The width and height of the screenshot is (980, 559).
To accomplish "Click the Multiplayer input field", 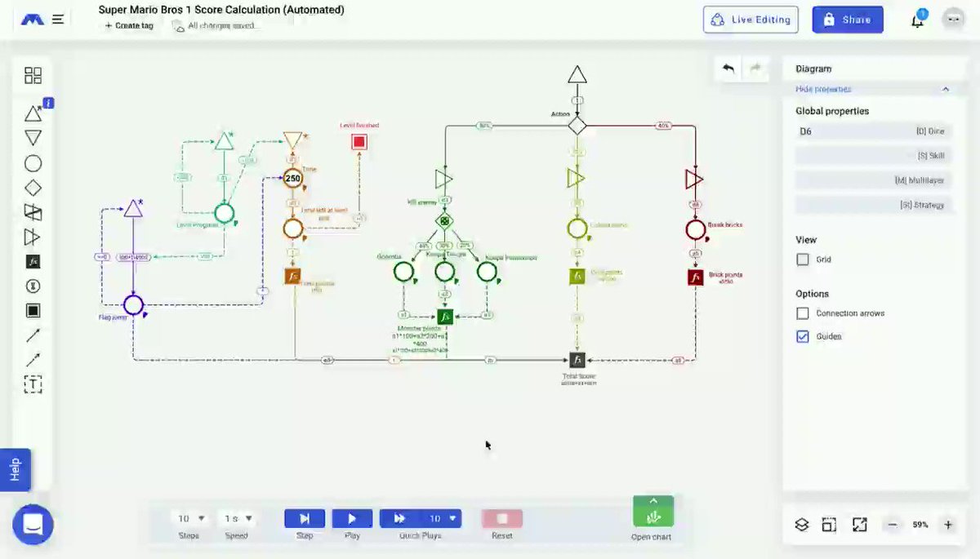I will click(872, 180).
